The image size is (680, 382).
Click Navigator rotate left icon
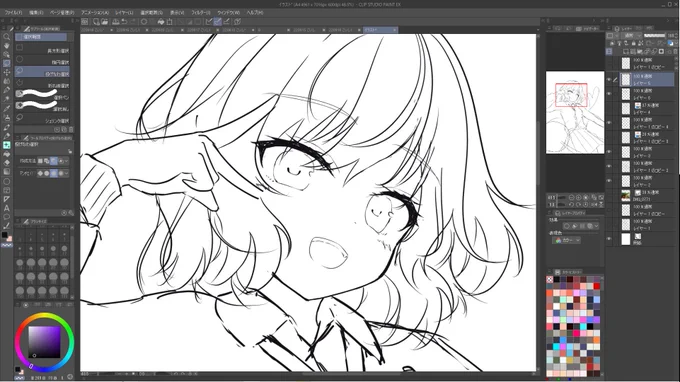coord(572,204)
